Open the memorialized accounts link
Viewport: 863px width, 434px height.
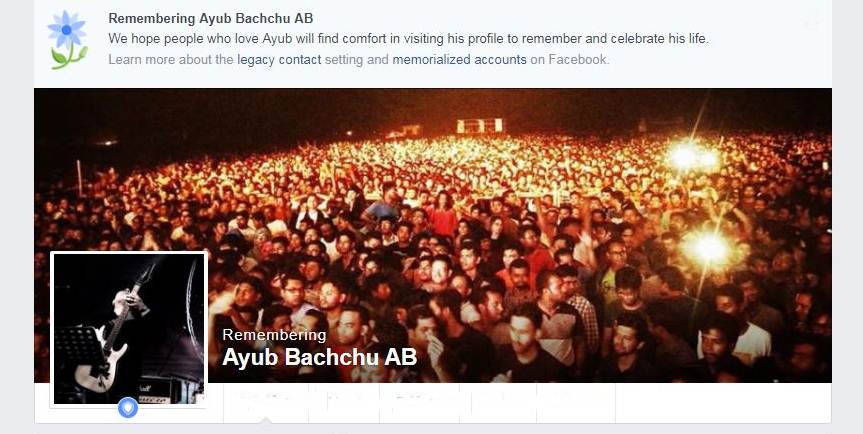pos(460,59)
